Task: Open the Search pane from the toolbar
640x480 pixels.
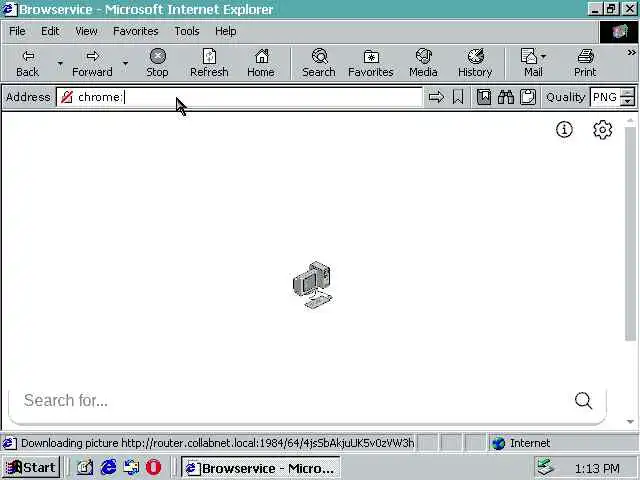Action: [319, 63]
